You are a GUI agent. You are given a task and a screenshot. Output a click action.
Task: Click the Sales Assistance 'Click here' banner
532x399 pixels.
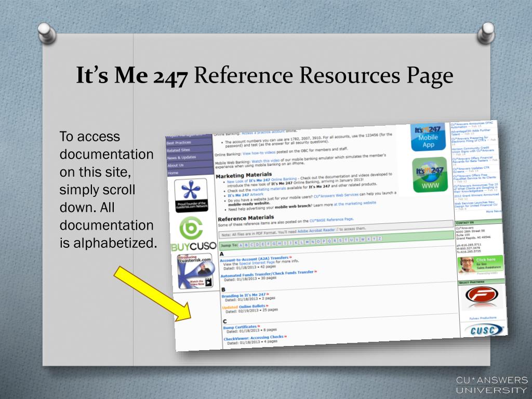481,264
